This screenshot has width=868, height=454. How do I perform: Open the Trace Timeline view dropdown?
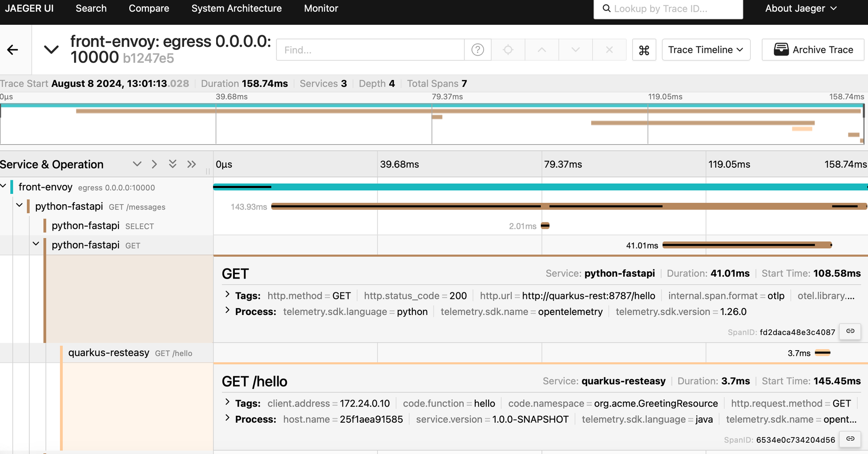click(x=706, y=50)
